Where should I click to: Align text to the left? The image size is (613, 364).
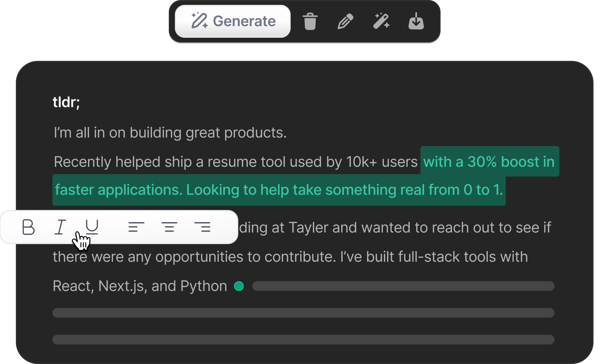coord(136,227)
